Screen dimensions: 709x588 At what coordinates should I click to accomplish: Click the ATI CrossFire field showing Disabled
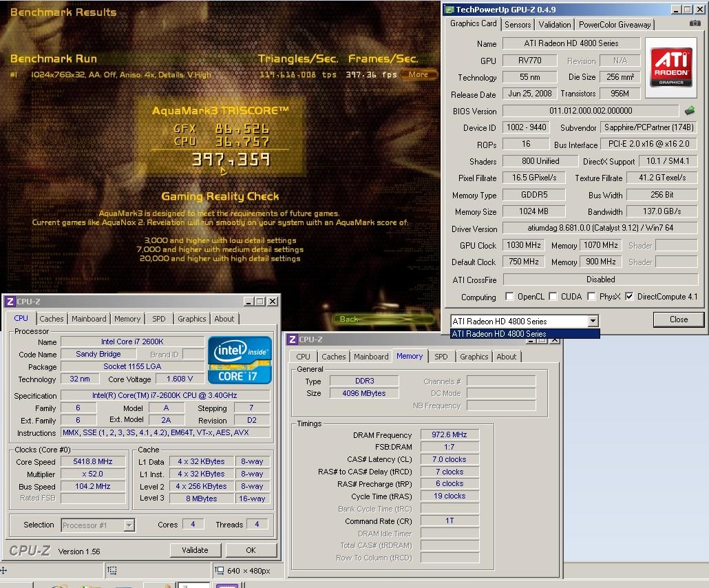(x=600, y=280)
